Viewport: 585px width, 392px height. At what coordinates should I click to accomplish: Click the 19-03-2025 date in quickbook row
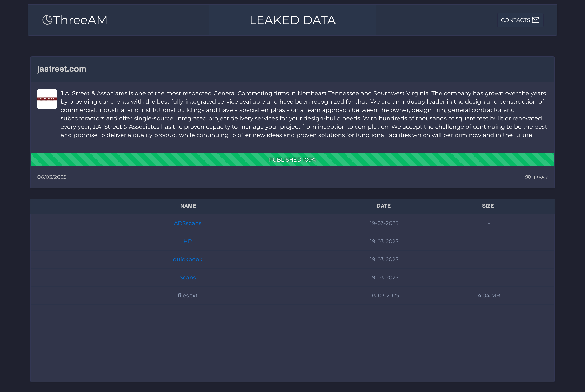point(384,260)
